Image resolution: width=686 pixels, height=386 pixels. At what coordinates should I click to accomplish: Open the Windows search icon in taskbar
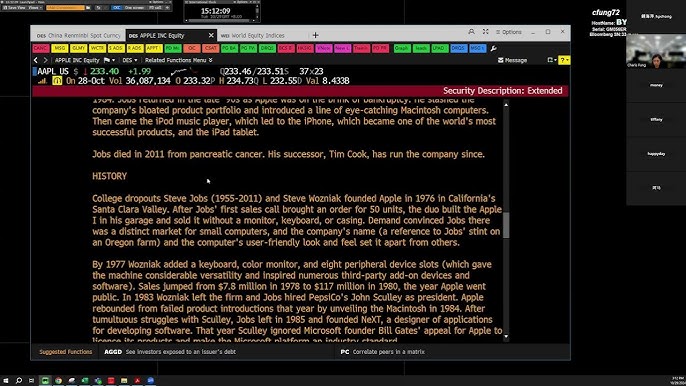pyautogui.click(x=19, y=381)
